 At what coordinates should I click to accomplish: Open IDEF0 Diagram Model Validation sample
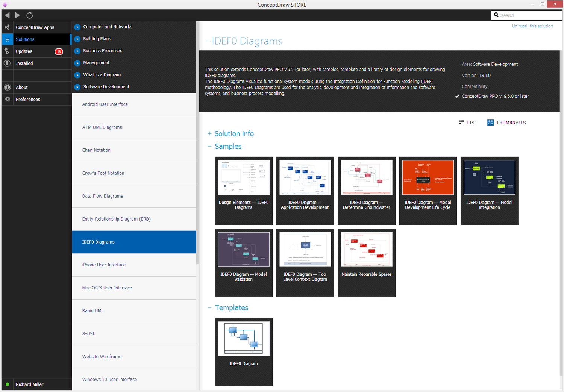(x=244, y=263)
